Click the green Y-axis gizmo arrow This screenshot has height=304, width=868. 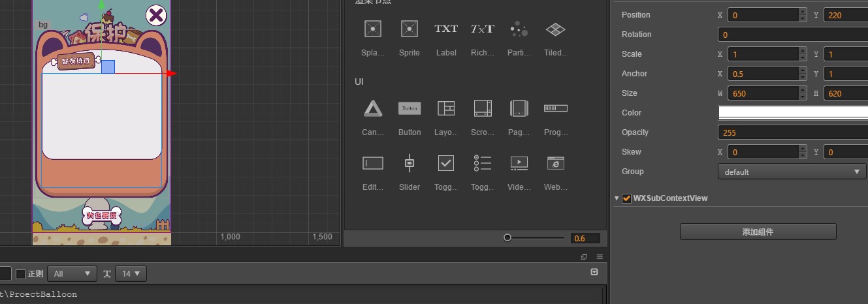pyautogui.click(x=101, y=5)
